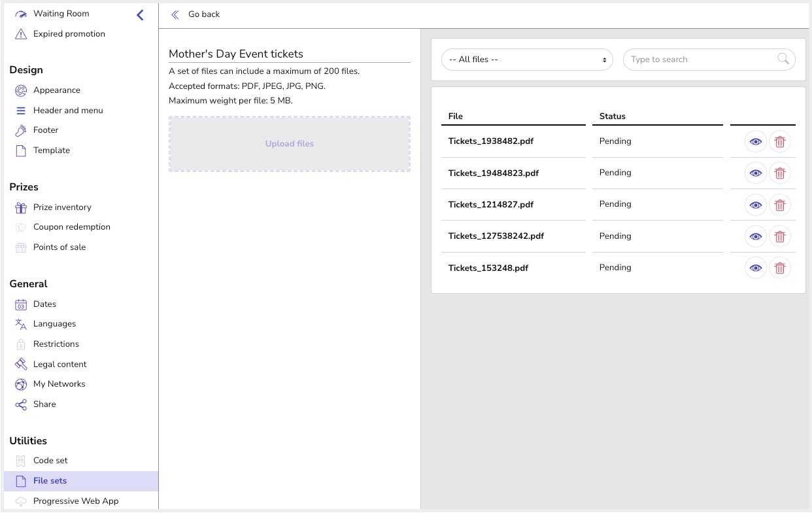Click the Expired promotion warning icon
812x513 pixels.
(21, 34)
